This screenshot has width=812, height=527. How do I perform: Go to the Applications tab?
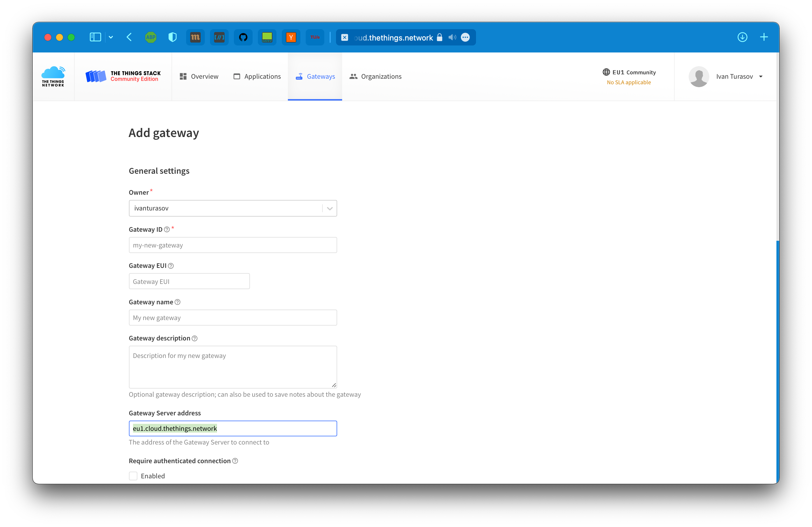[x=257, y=76]
